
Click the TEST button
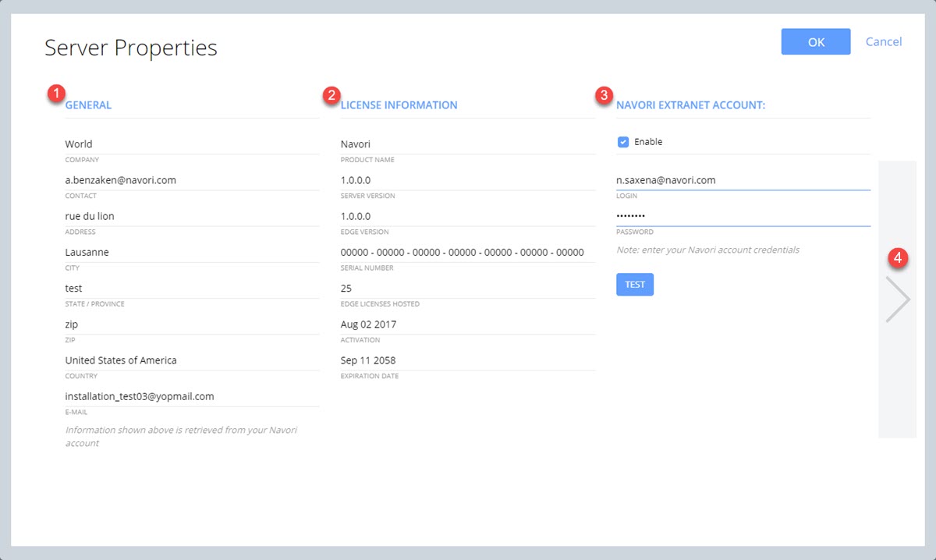pos(635,285)
